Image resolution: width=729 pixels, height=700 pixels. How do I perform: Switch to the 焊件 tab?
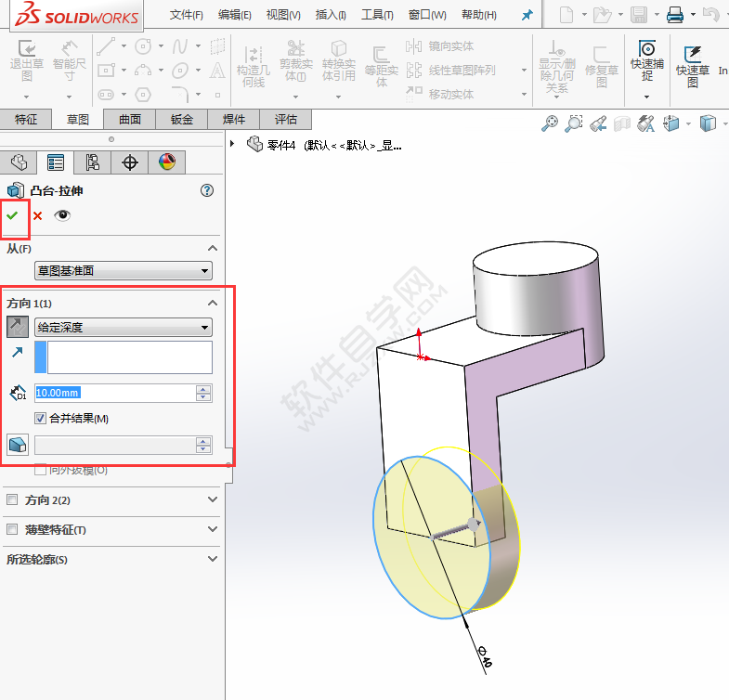click(234, 120)
